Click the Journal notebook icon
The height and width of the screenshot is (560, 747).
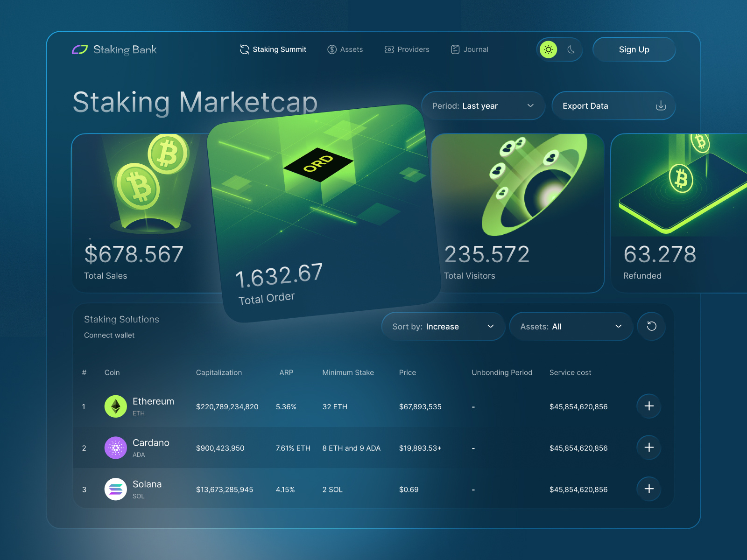tap(454, 49)
